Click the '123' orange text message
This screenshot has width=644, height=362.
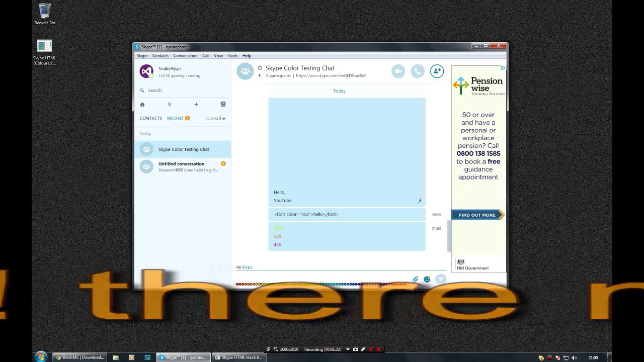point(277,236)
